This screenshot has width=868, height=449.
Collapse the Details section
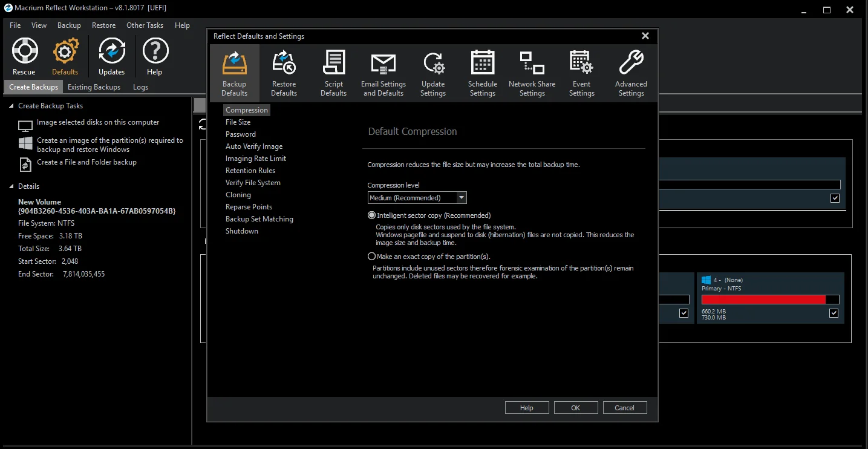coord(11,186)
